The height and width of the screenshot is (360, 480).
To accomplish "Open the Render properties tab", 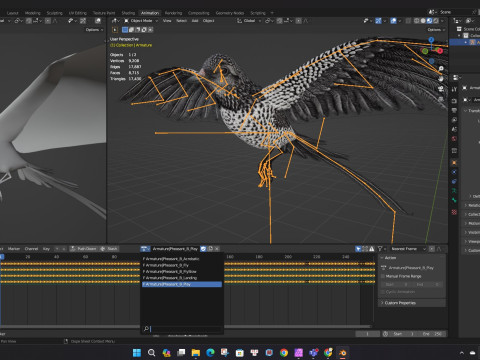I will 454,101.
